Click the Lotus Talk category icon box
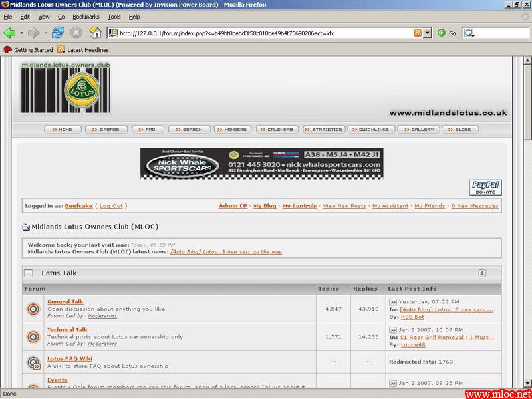 pyautogui.click(x=29, y=273)
